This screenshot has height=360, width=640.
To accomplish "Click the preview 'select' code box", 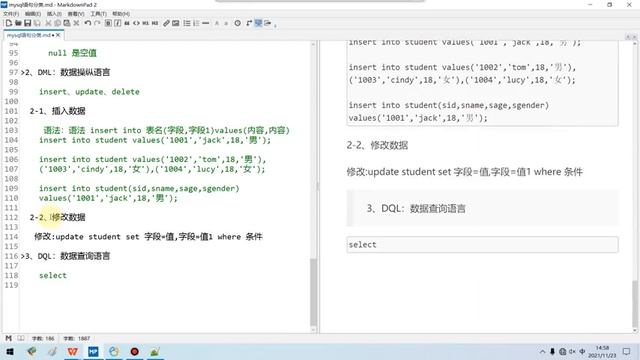I will pyautogui.click(x=482, y=244).
